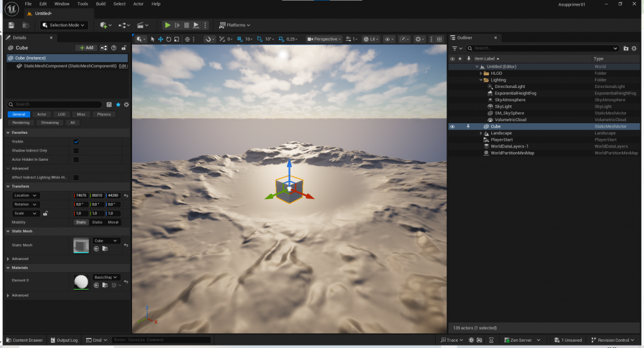The image size is (644, 348).
Task: Select the Rendering filter tab
Action: tap(21, 122)
